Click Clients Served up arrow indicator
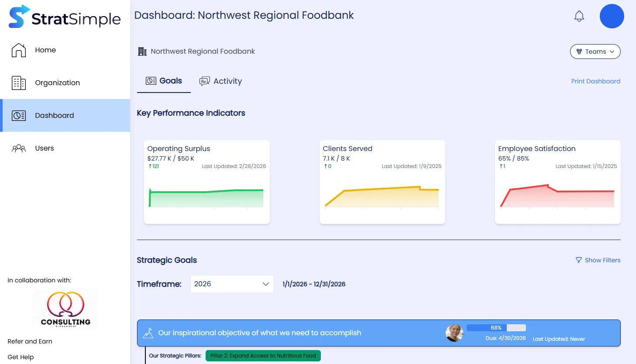The image size is (636, 364). [x=326, y=166]
